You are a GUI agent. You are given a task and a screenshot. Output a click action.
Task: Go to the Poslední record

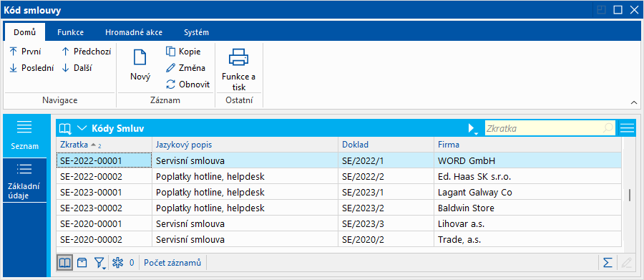coord(31,68)
